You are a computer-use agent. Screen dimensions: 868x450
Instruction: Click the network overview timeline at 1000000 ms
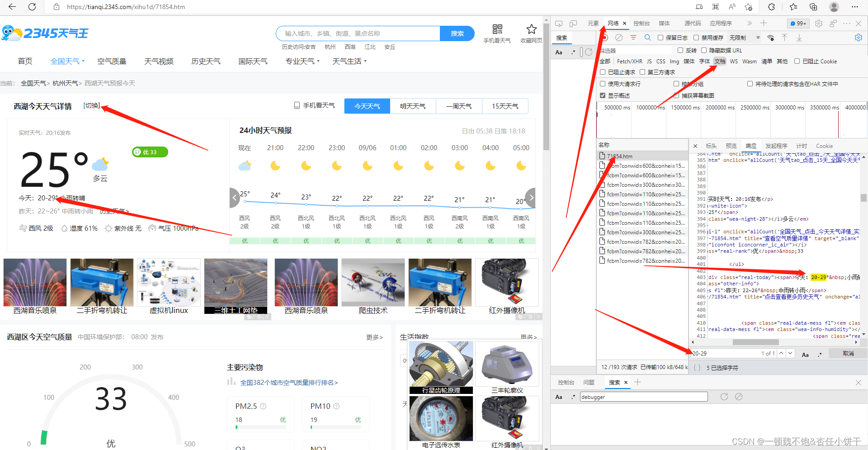[650, 107]
